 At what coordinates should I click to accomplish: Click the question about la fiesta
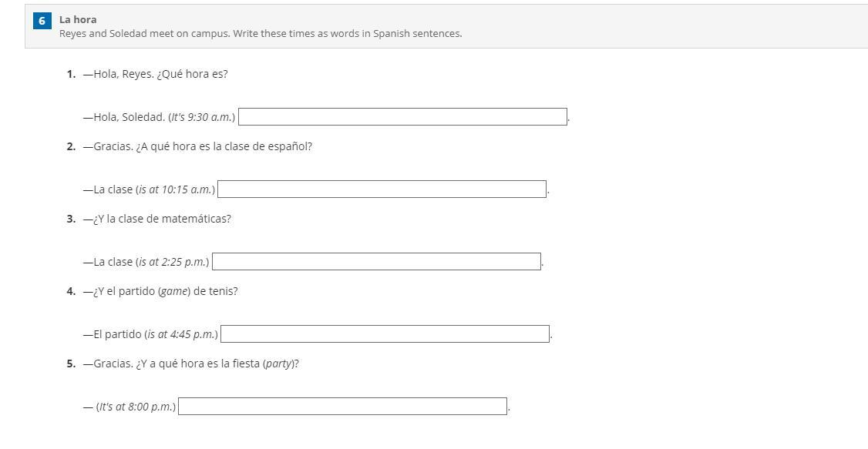point(191,364)
